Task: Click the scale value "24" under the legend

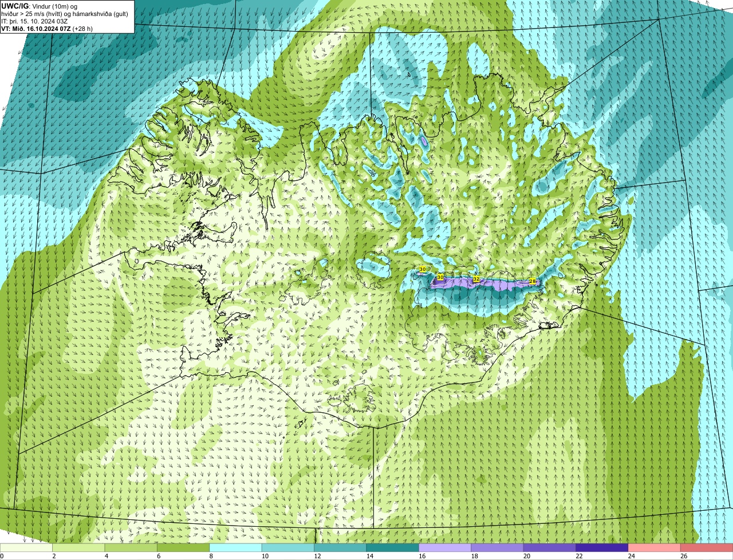Action: pos(632,556)
